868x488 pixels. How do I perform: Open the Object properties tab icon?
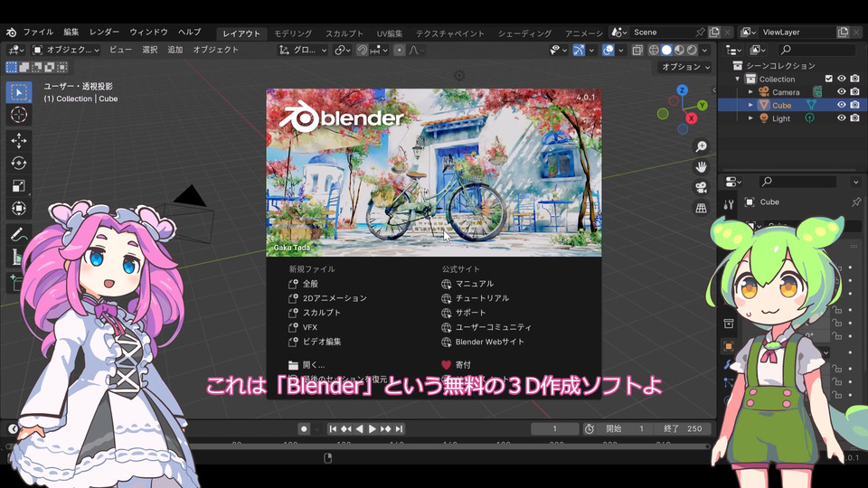coord(729,346)
